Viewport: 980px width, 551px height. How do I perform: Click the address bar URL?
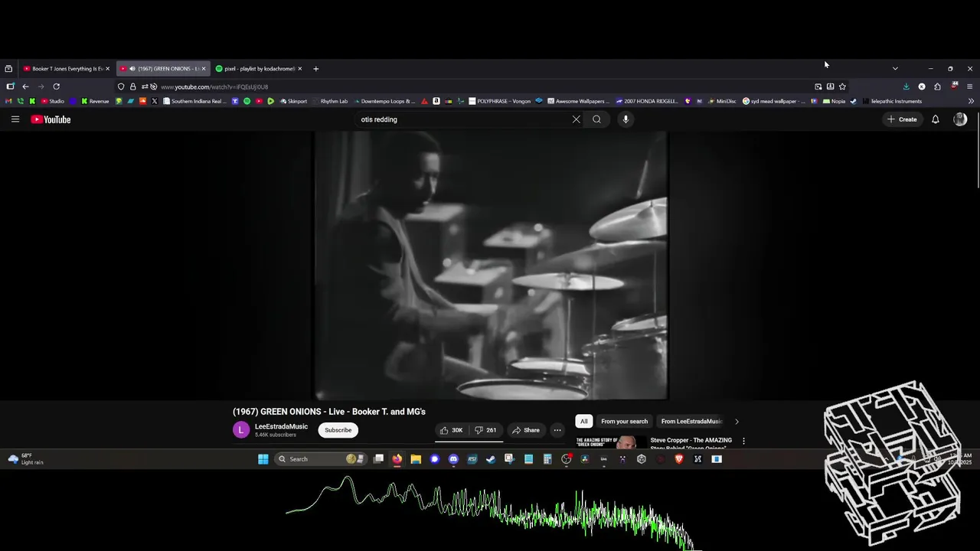tap(214, 86)
